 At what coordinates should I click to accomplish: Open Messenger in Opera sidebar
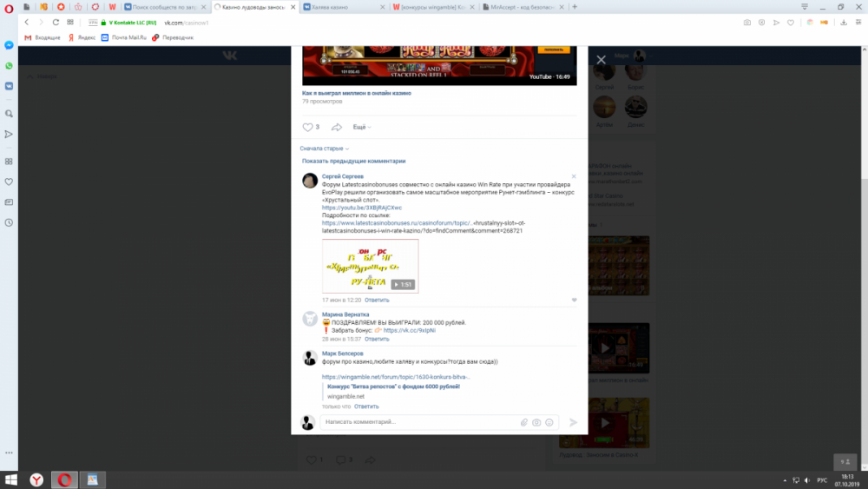[9, 45]
